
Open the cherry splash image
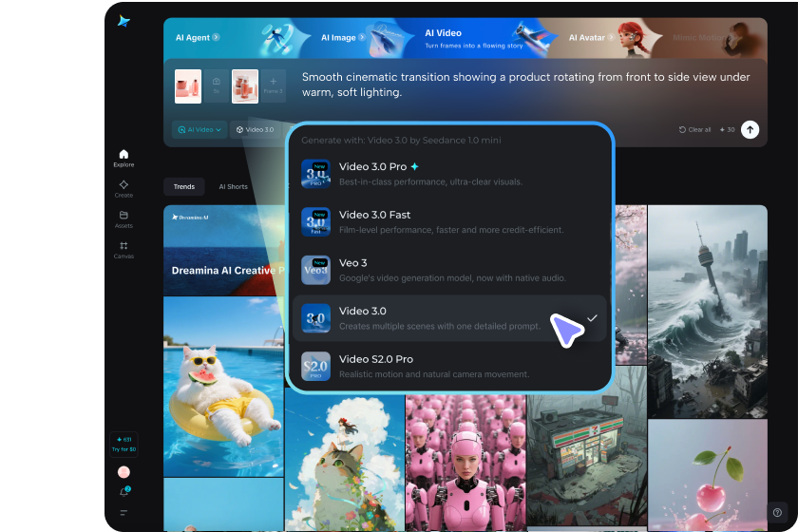[708, 476]
